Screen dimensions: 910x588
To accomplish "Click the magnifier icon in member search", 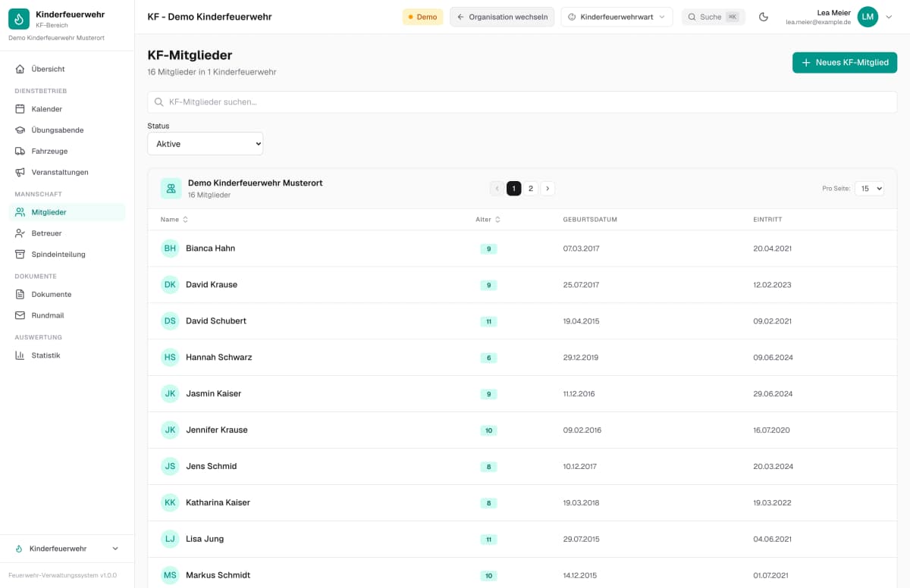I will (x=159, y=102).
